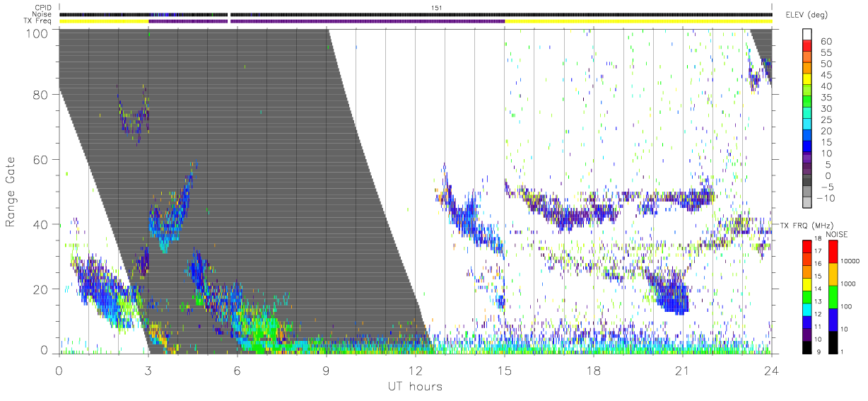Click the purple section of the TX Freq strip
The image size is (868, 401).
tap(327, 21)
